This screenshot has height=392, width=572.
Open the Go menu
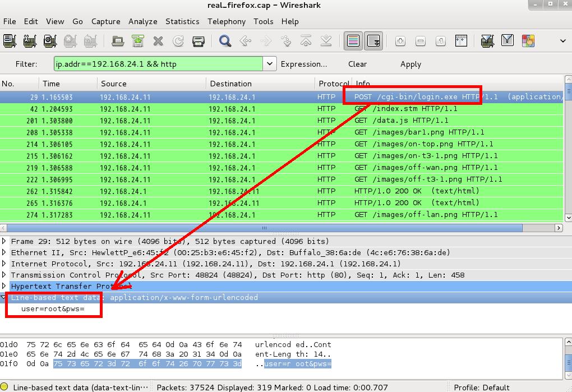pyautogui.click(x=78, y=21)
